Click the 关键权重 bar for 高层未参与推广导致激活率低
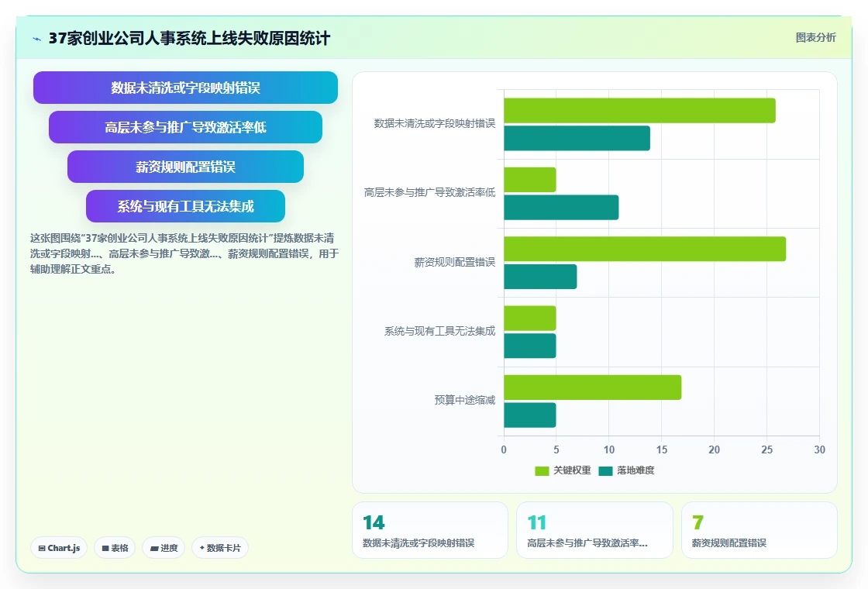868x589 pixels. point(530,180)
